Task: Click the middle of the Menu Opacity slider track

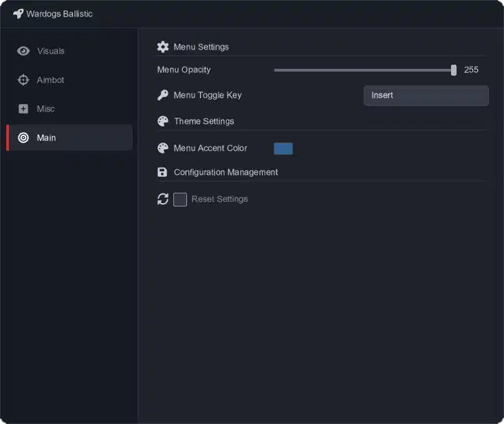Action: coord(364,70)
